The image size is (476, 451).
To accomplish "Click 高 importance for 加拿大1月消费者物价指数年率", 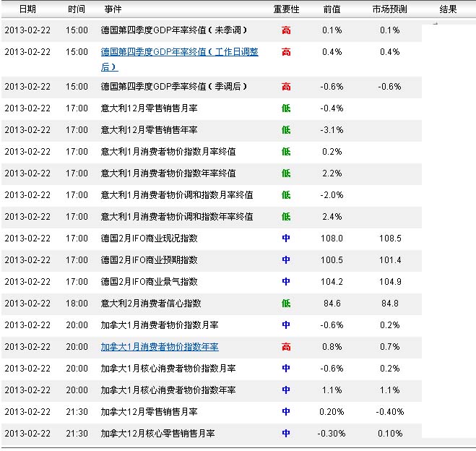I will point(286,347).
